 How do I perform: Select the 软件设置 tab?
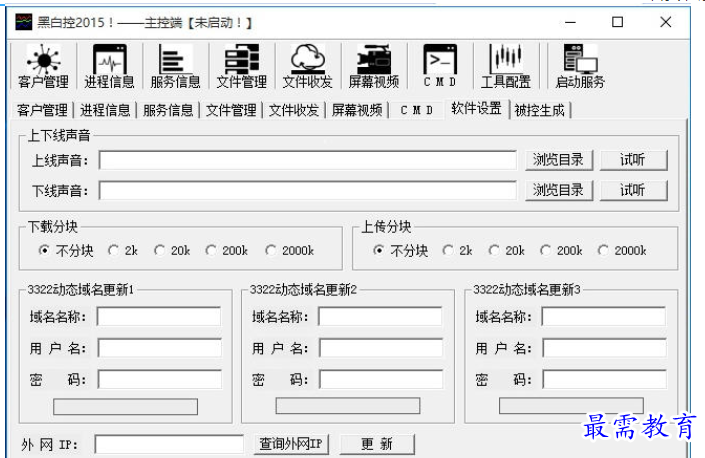(477, 108)
